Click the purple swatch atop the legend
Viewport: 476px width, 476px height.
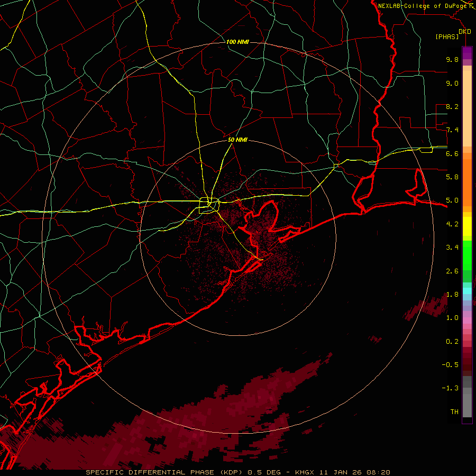(467, 53)
